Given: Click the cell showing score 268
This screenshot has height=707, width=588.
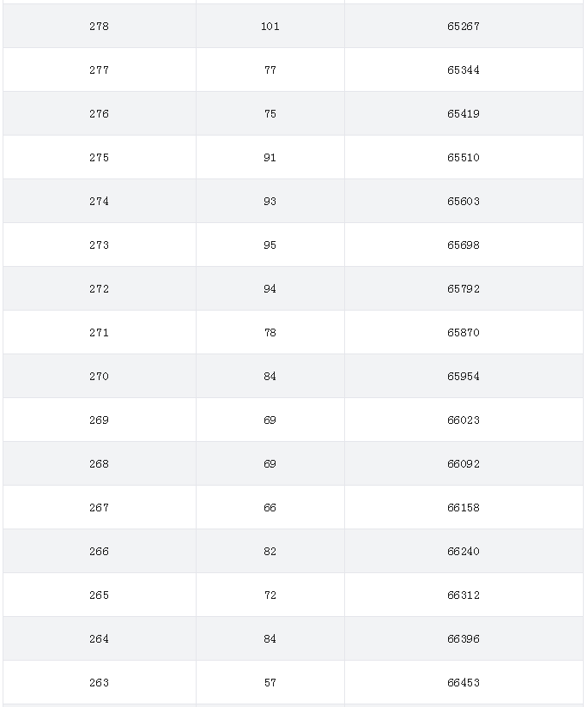Looking at the screenshot, I should 100,463.
